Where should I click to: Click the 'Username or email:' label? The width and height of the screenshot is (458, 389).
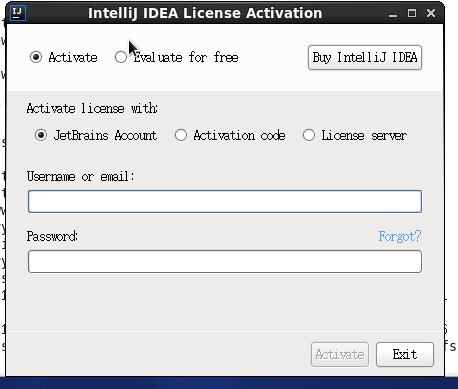tap(81, 176)
